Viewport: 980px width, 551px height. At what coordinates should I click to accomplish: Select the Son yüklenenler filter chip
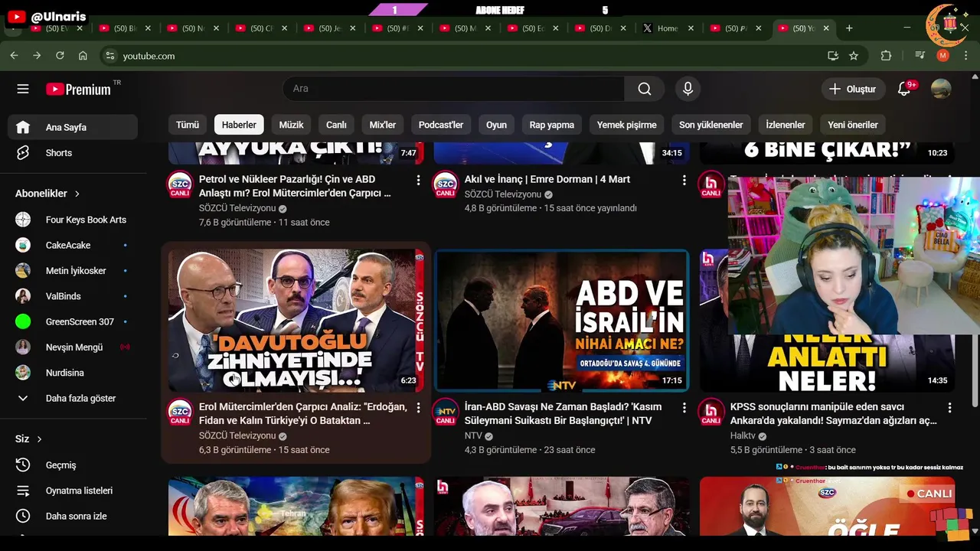(x=711, y=125)
